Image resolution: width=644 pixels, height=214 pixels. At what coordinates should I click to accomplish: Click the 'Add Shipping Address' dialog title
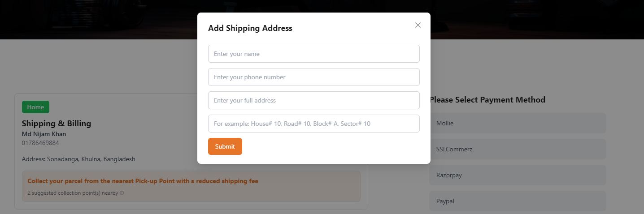tap(250, 28)
